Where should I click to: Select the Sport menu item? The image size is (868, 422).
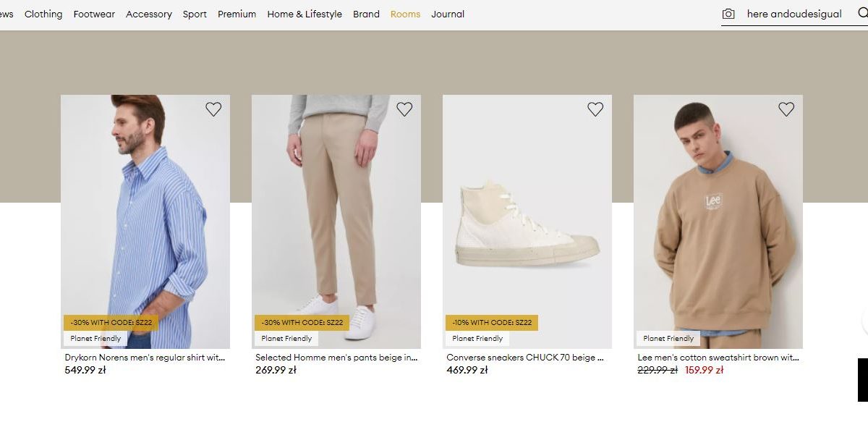coord(195,14)
